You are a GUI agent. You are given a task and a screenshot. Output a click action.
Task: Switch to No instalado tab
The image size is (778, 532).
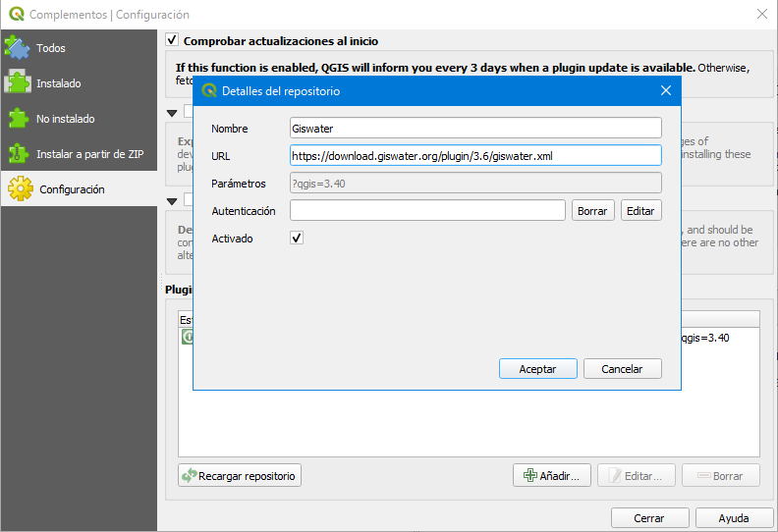(65, 119)
